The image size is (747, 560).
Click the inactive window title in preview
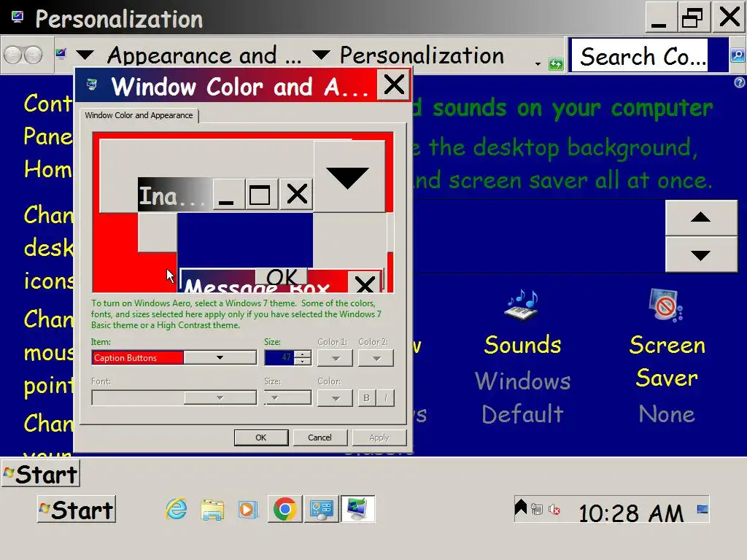174,194
